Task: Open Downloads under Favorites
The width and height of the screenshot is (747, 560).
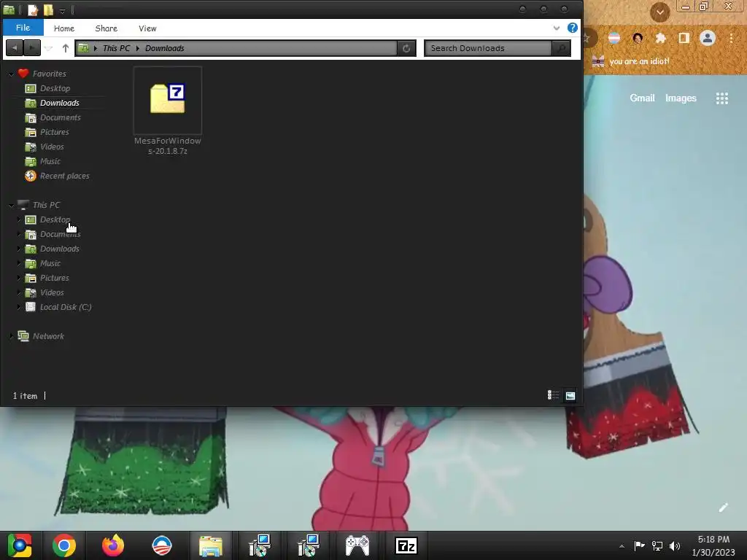Action: tap(59, 103)
